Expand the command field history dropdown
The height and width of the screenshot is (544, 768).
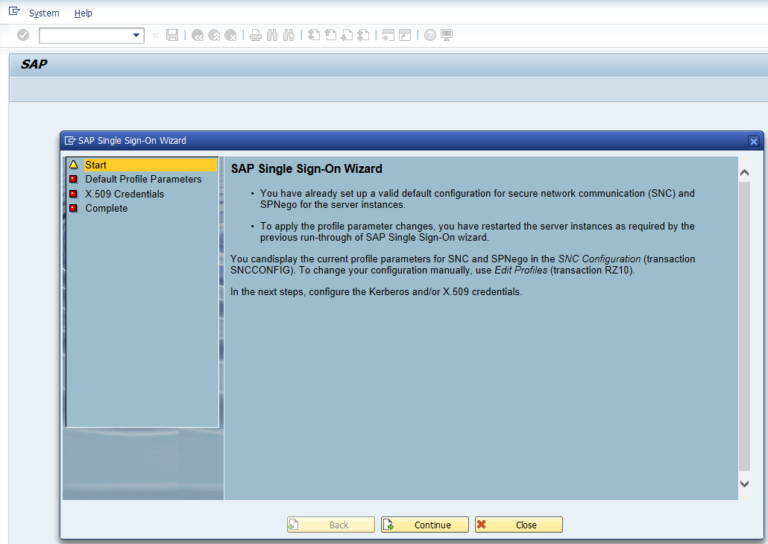(x=136, y=35)
